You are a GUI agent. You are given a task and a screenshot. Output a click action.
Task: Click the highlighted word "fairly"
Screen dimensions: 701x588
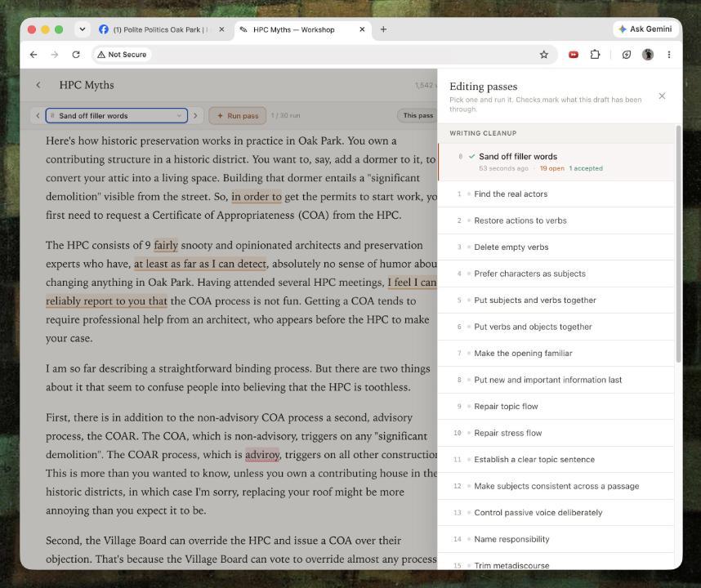166,245
